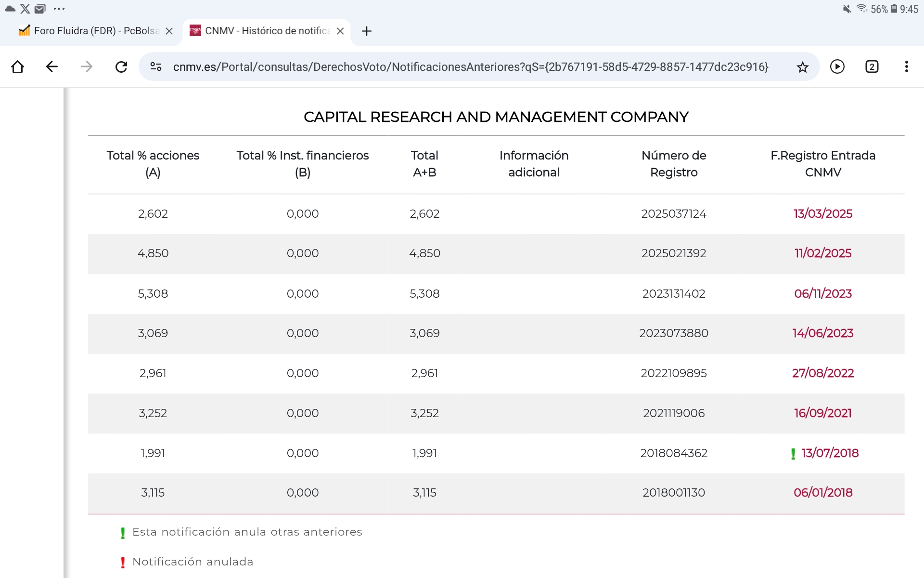The height and width of the screenshot is (578, 924).
Task: Open more notifications ellipsis in status bar
Action: coord(59,9)
